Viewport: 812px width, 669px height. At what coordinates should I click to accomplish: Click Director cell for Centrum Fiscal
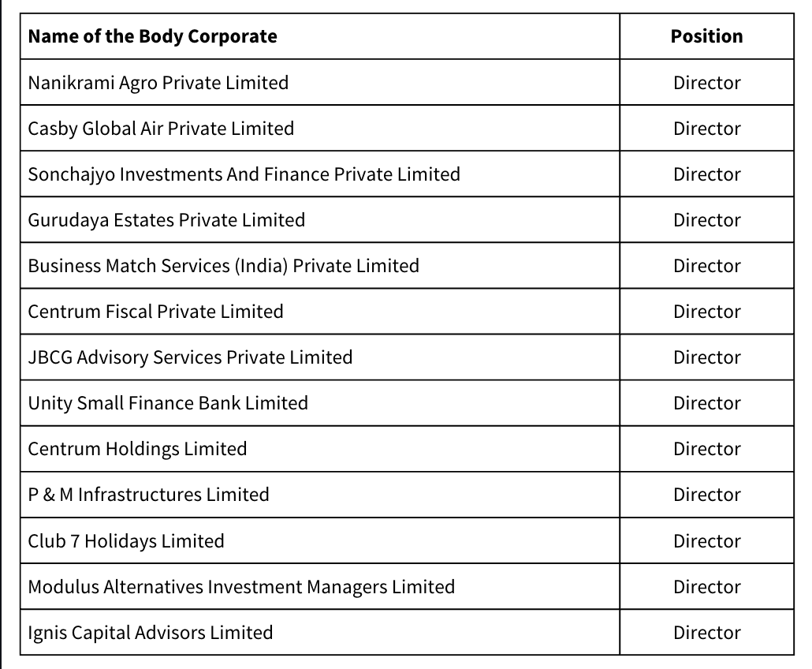click(706, 312)
